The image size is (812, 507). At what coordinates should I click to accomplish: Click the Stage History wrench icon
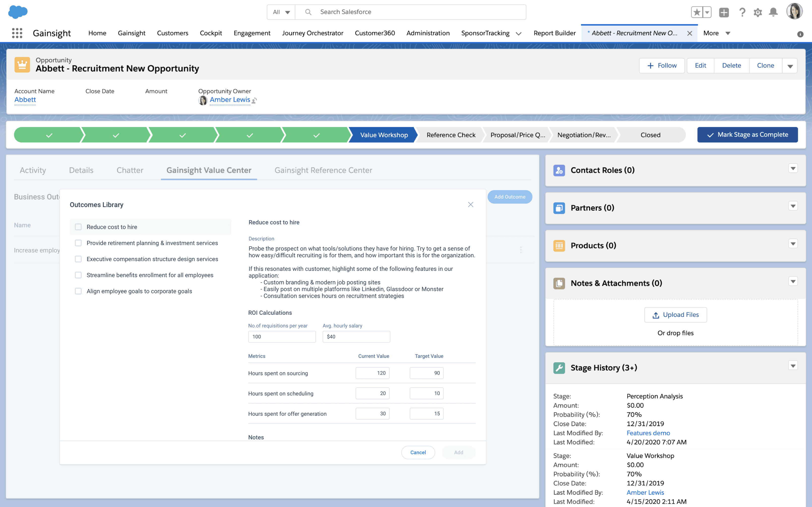click(559, 368)
